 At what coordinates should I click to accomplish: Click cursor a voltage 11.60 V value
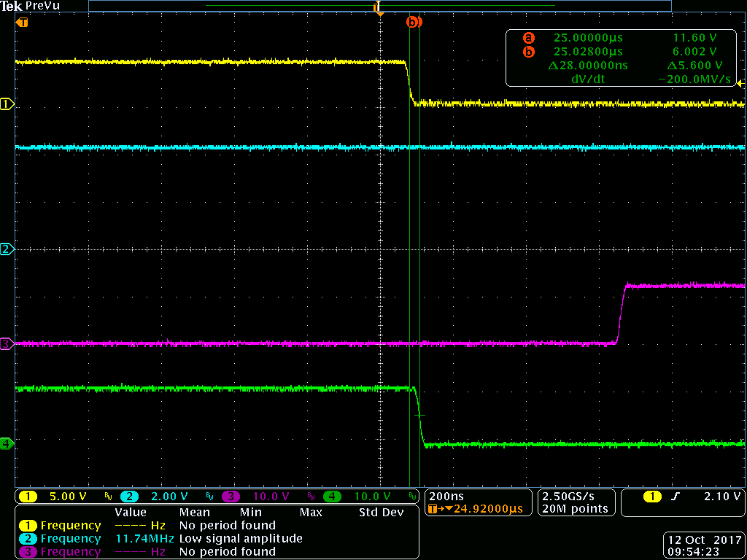[697, 38]
